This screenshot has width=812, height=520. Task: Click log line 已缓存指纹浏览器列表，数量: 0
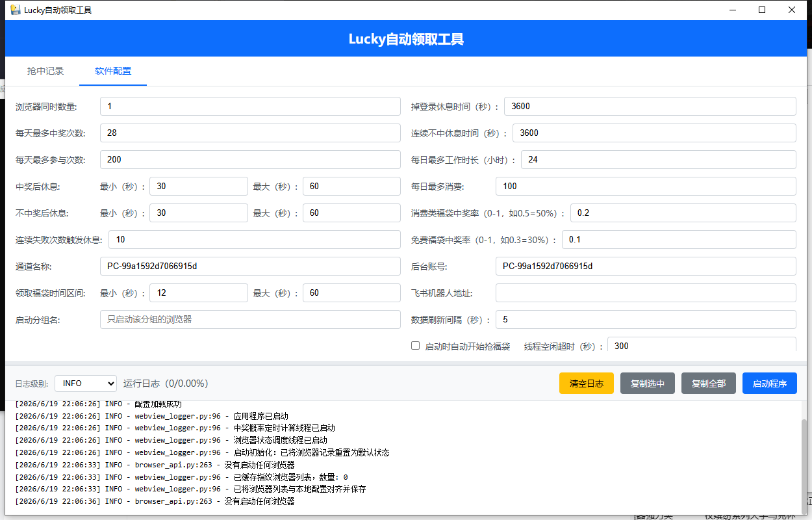coord(182,477)
